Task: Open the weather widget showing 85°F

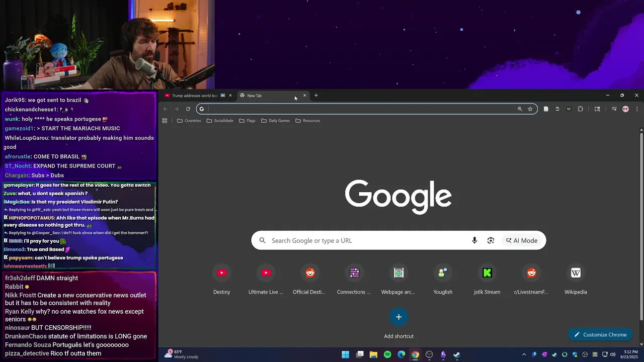Action: pyautogui.click(x=182, y=354)
